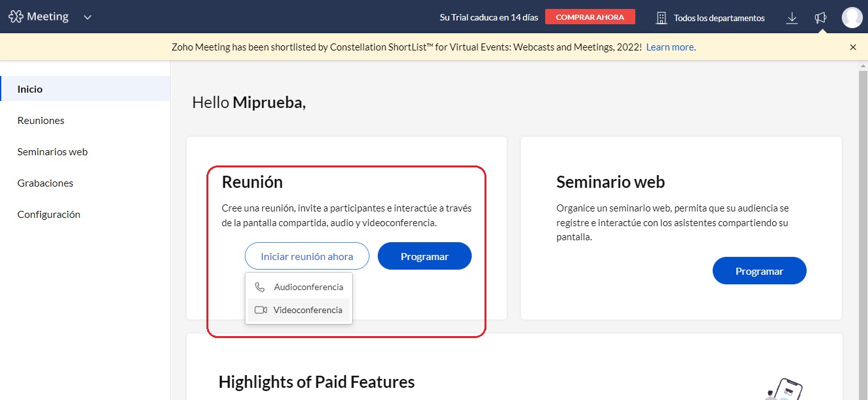Click the download icon in header

pyautogui.click(x=792, y=18)
